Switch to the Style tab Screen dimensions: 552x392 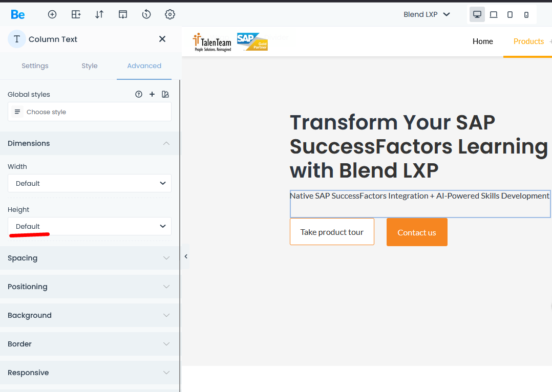(90, 66)
